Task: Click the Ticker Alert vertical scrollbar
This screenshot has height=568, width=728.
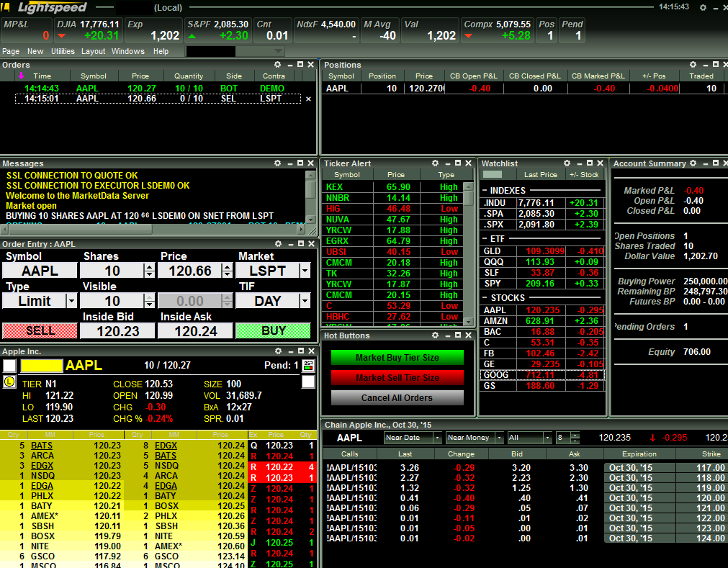Action: coord(469,254)
